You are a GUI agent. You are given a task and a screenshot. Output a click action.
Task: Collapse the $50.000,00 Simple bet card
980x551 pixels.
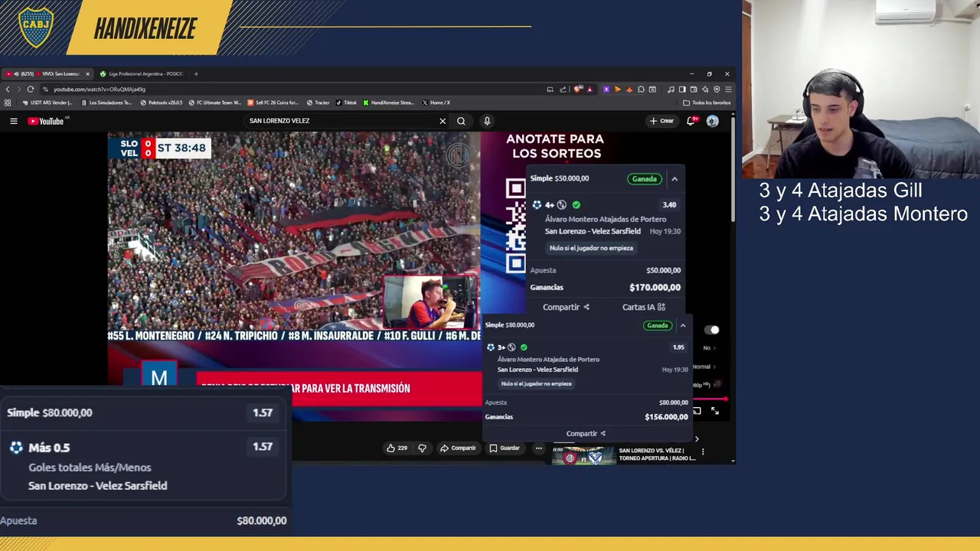pyautogui.click(x=675, y=179)
